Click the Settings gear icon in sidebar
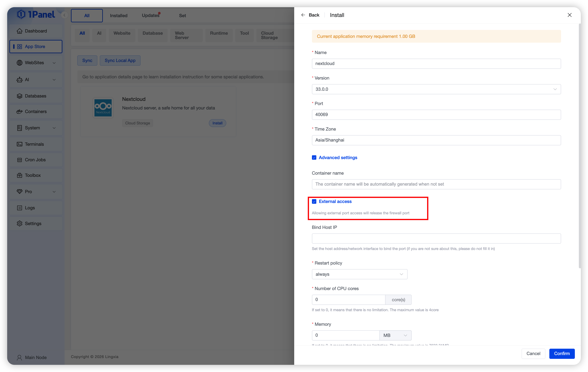Screen dimensions: 588x372 pos(20,223)
